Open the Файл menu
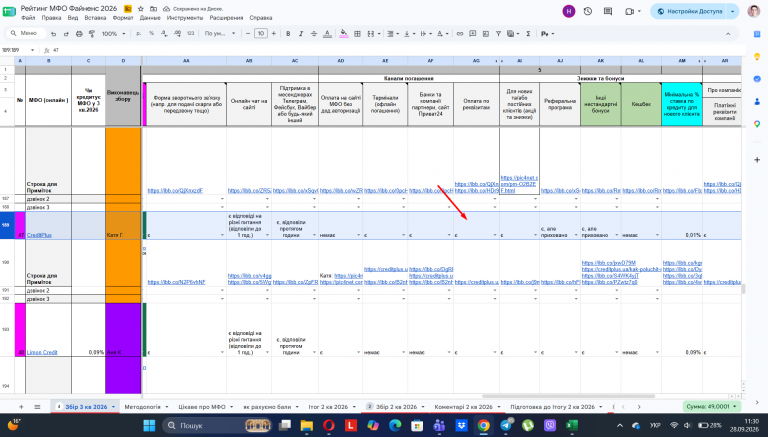 pos(28,18)
